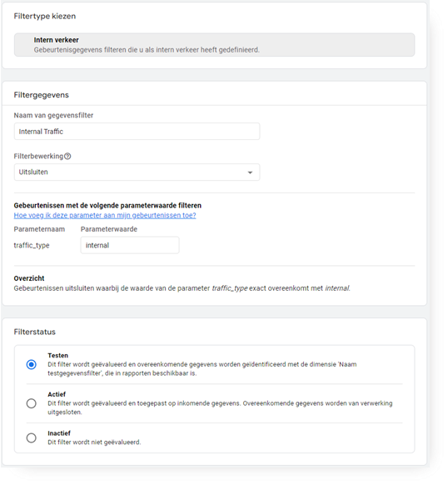Click the Parameternaam column label

(x=39, y=229)
